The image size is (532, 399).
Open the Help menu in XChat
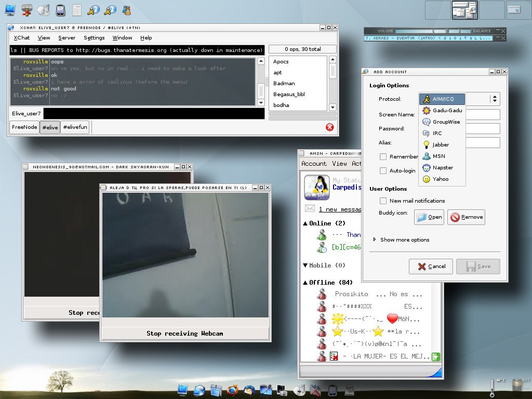tap(146, 37)
